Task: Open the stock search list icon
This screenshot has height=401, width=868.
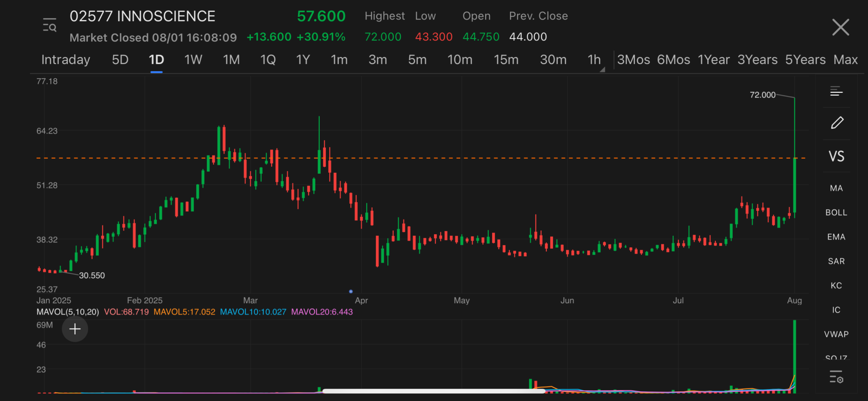Action: point(50,25)
